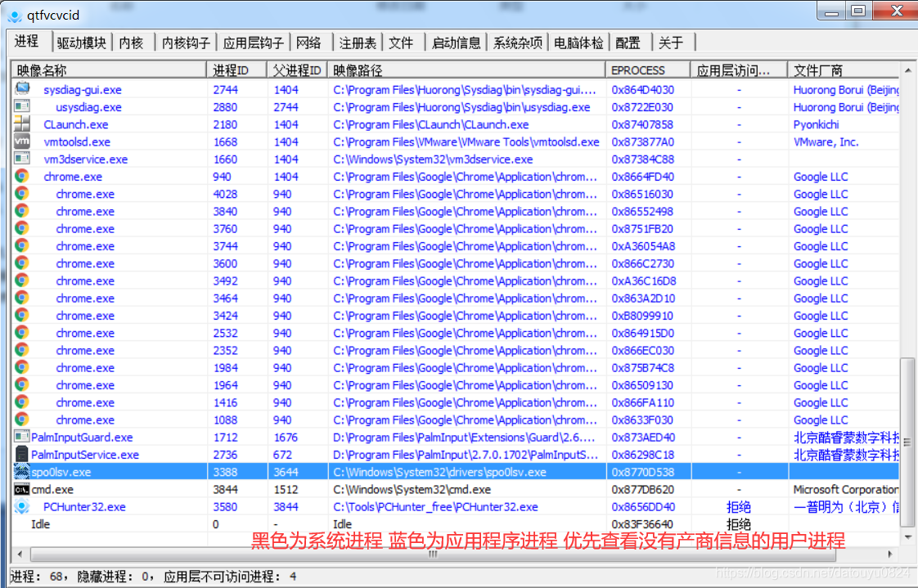Select the 进程 tab

pos(27,41)
